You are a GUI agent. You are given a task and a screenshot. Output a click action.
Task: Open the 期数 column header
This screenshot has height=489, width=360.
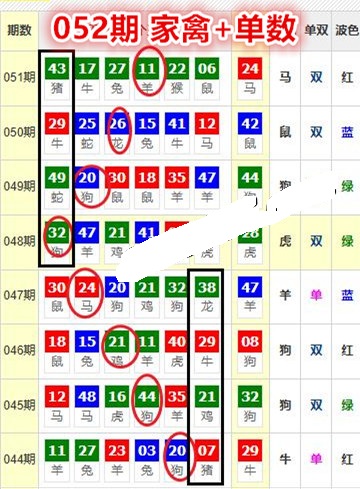(19, 30)
